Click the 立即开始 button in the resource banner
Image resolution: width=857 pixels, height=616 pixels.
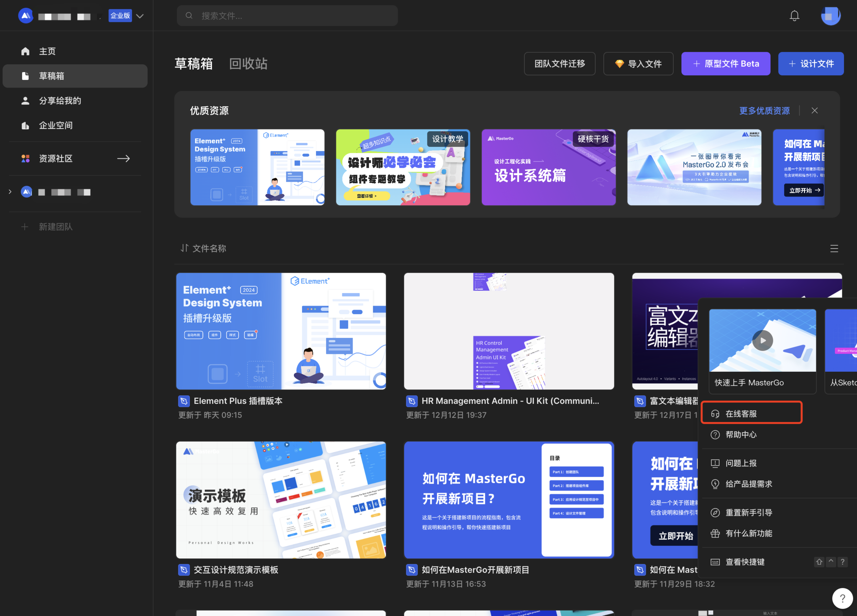[x=804, y=190]
